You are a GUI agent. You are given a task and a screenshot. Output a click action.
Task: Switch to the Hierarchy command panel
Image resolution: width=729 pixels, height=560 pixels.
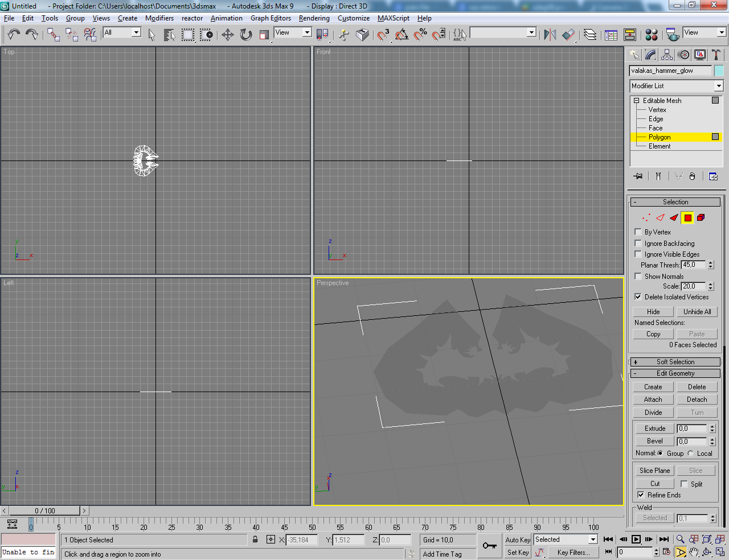coord(667,55)
